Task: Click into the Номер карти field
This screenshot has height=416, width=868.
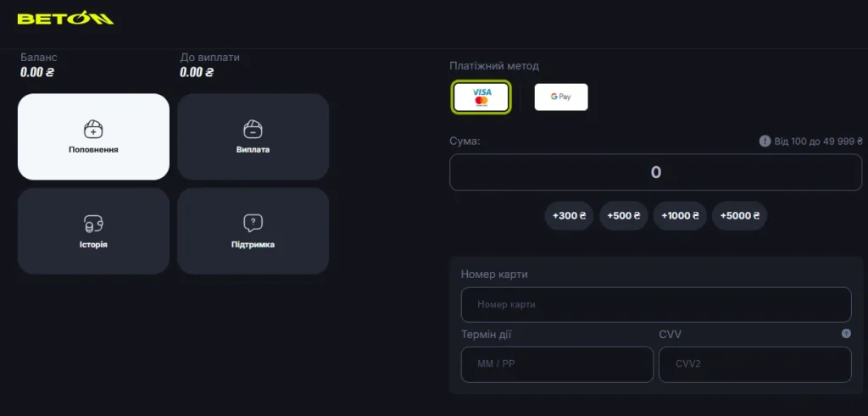Action: coord(655,304)
